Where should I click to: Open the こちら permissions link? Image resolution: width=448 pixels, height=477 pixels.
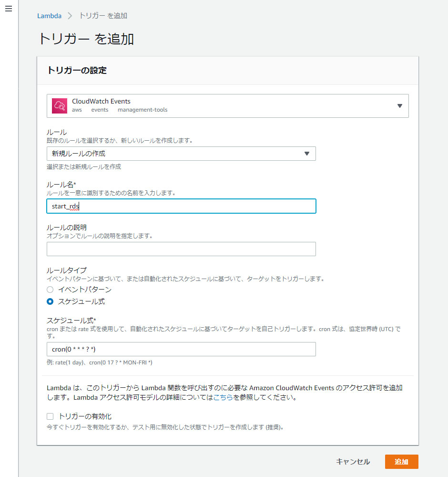(223, 397)
